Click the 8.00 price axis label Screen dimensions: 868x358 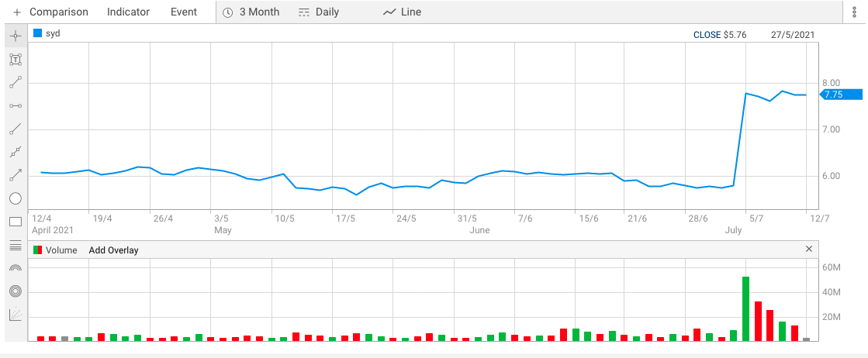point(832,83)
